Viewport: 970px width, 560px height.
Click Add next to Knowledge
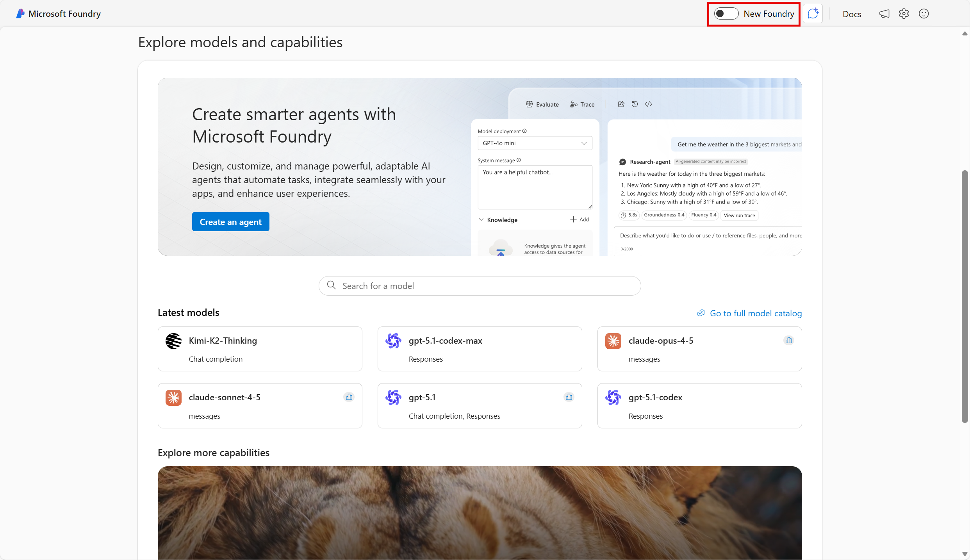[x=580, y=219]
